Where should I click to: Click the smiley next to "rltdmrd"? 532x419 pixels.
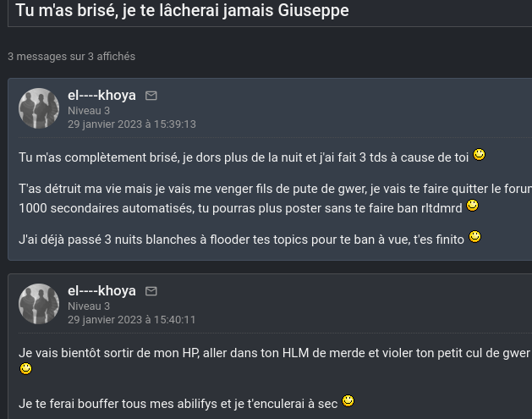pyautogui.click(x=473, y=205)
